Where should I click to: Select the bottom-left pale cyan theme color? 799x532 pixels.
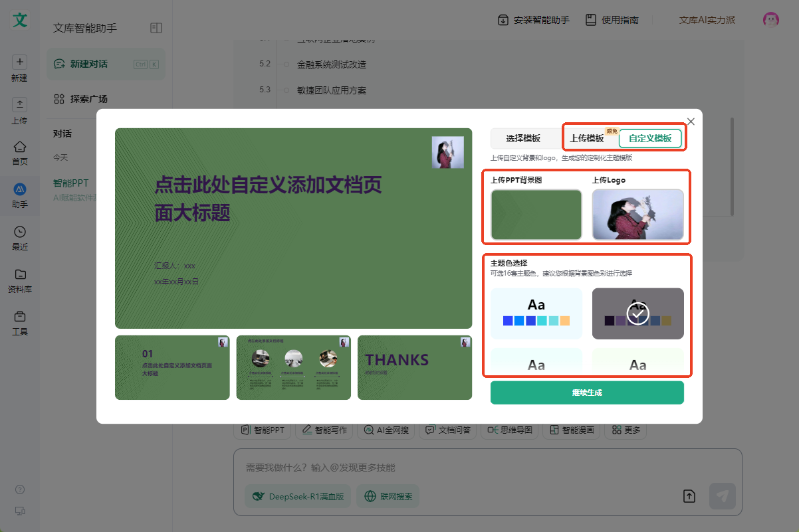point(536,360)
